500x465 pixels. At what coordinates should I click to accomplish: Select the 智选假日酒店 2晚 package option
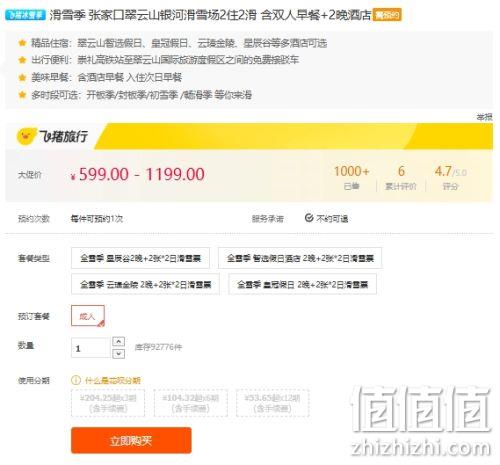pyautogui.click(x=300, y=258)
